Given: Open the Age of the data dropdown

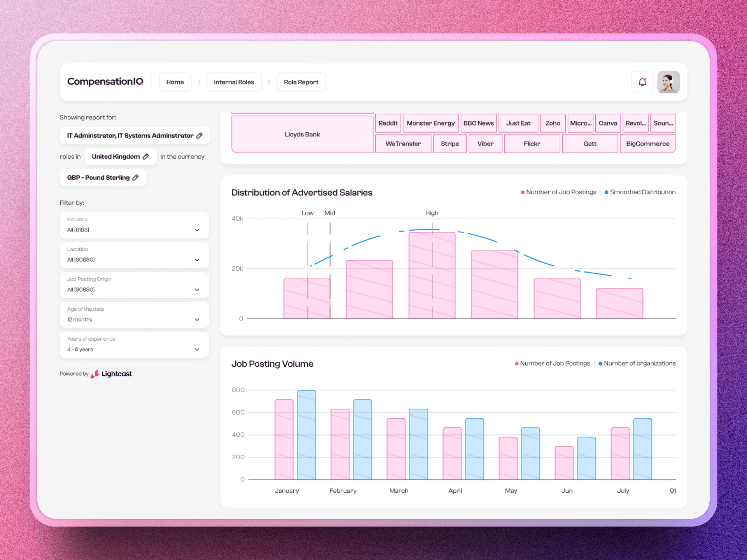Looking at the screenshot, I should [134, 315].
